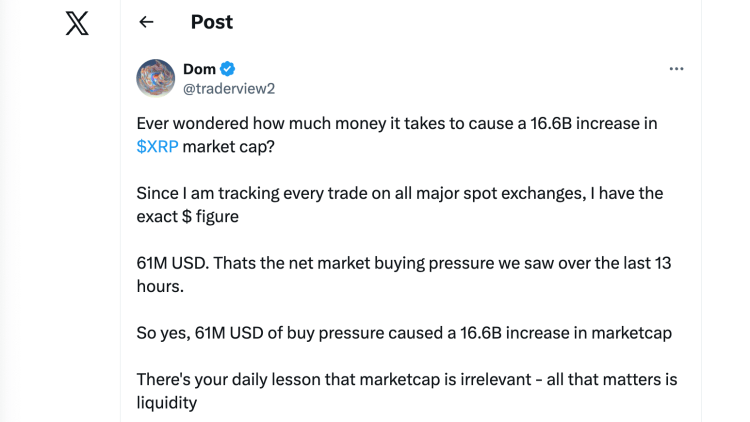Click the display name Dom
Screen dimensions: 750x422
[x=199, y=69]
